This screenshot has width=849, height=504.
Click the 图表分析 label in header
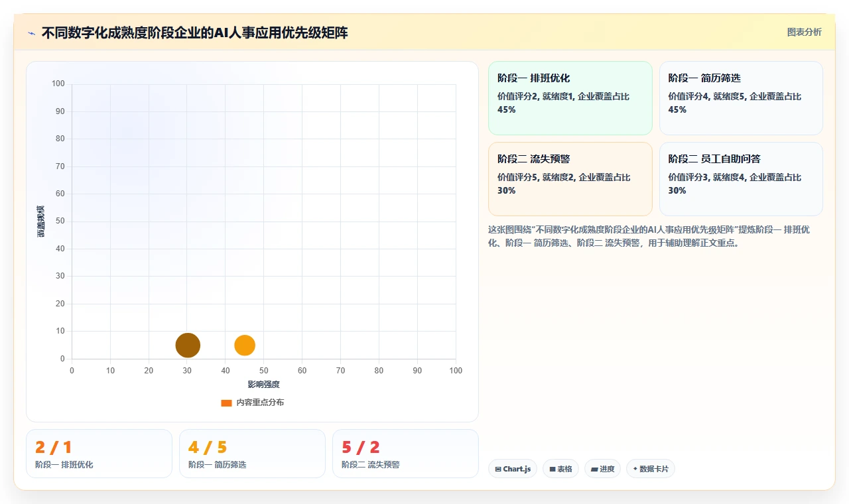tap(804, 32)
